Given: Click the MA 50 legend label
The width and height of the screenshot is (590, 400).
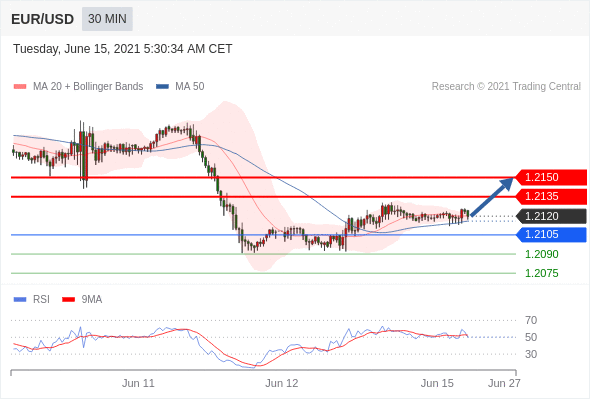Looking at the screenshot, I should (190, 87).
